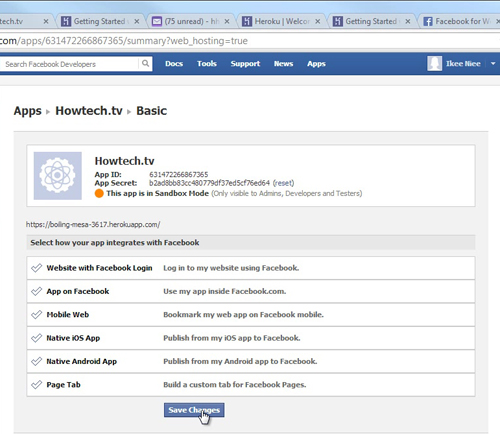The width and height of the screenshot is (500, 434).
Task: Expand the Page Tab row
Action: point(251,385)
